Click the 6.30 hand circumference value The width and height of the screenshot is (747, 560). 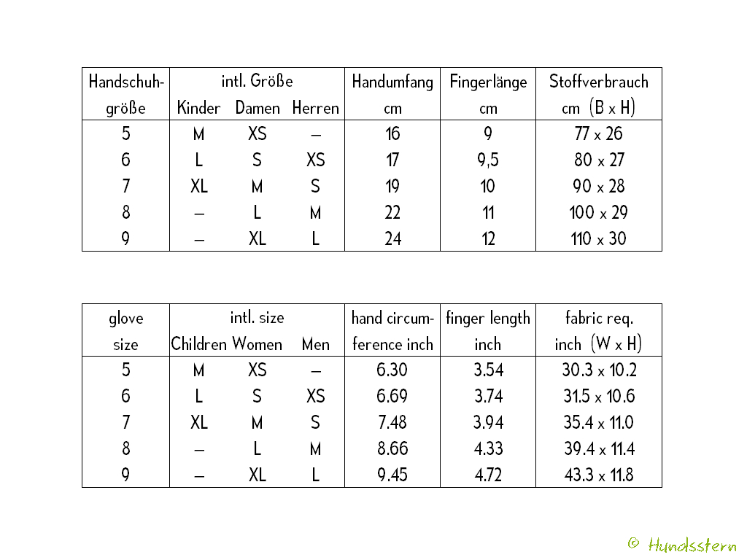pyautogui.click(x=392, y=370)
